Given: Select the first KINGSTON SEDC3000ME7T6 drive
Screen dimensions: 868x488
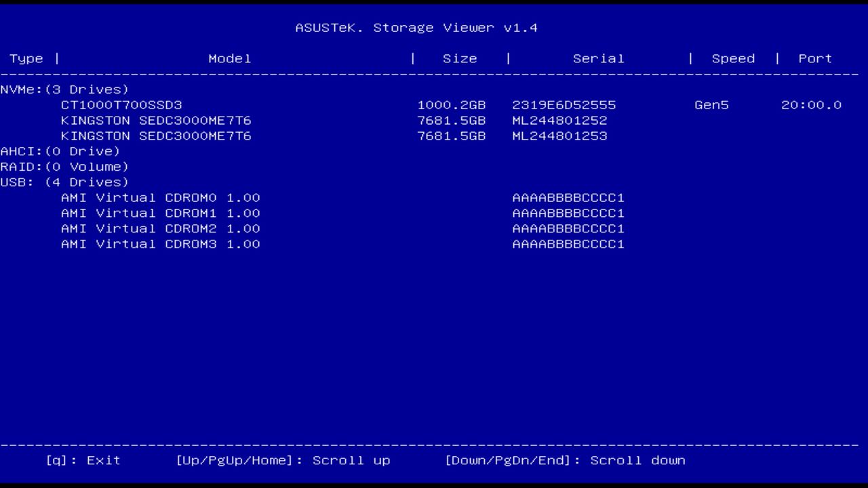Looking at the screenshot, I should coord(156,120).
